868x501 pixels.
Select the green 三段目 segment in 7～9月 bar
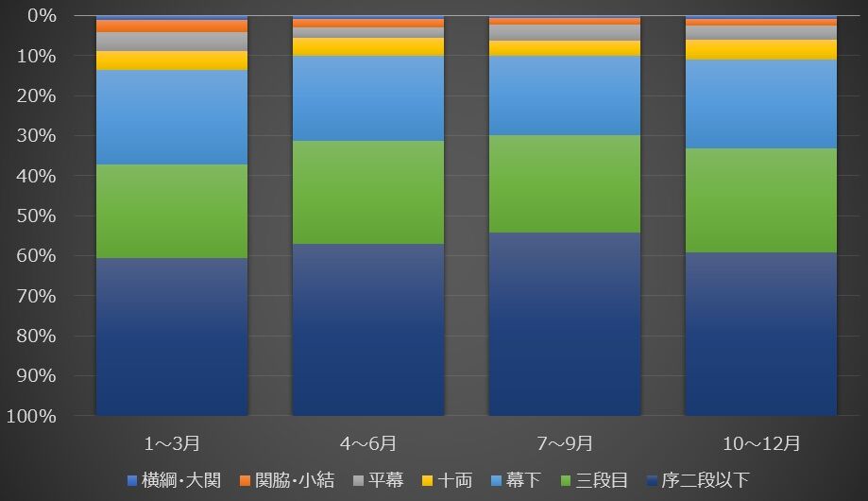click(565, 184)
